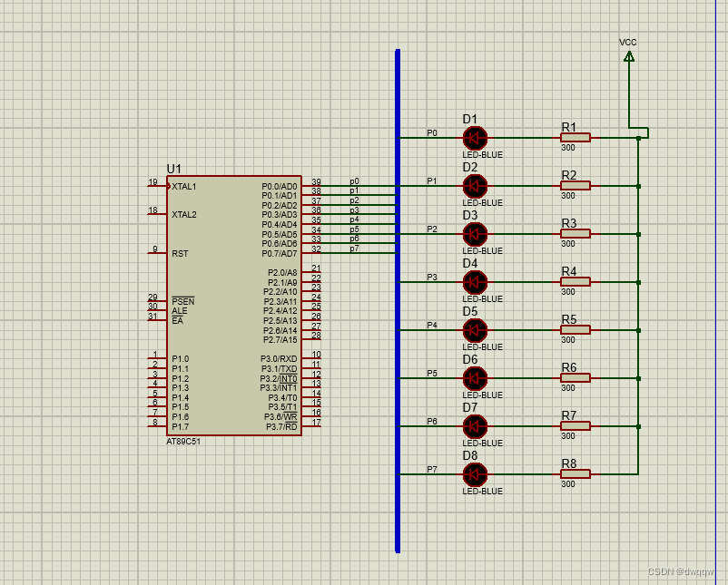Screen dimensions: 728x585
Task: Click the U1 reference label
Action: (x=174, y=169)
